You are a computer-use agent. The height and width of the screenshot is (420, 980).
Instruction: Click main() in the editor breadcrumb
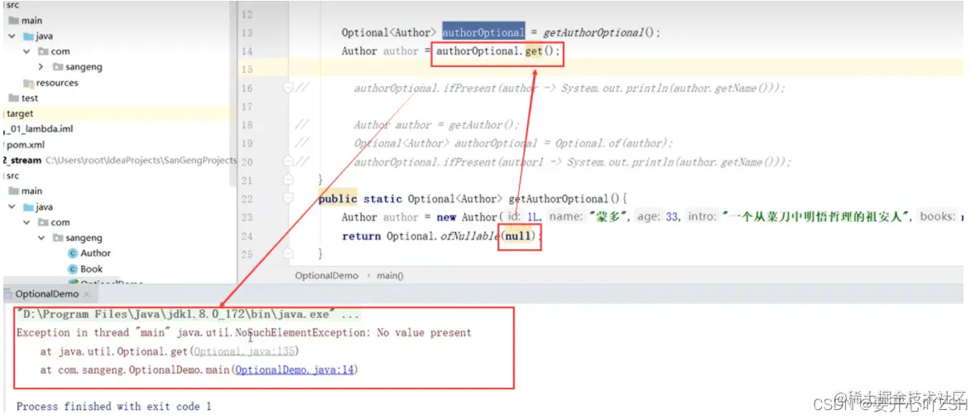tap(390, 275)
